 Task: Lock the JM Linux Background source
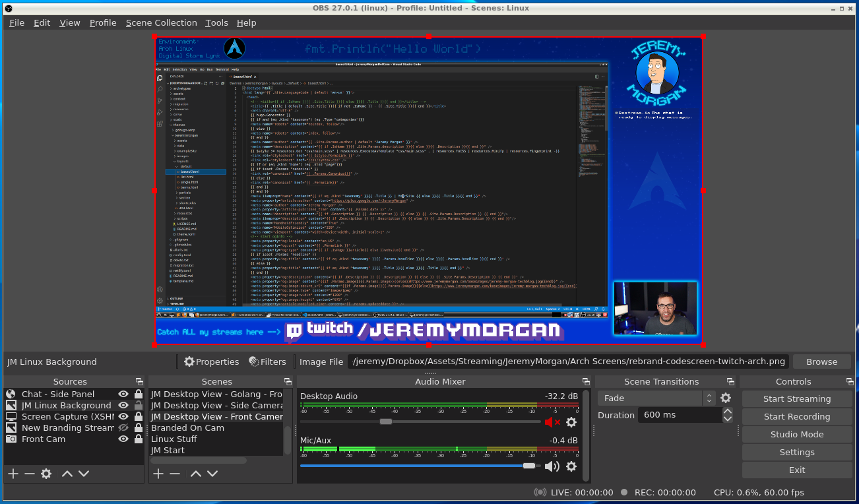click(138, 405)
